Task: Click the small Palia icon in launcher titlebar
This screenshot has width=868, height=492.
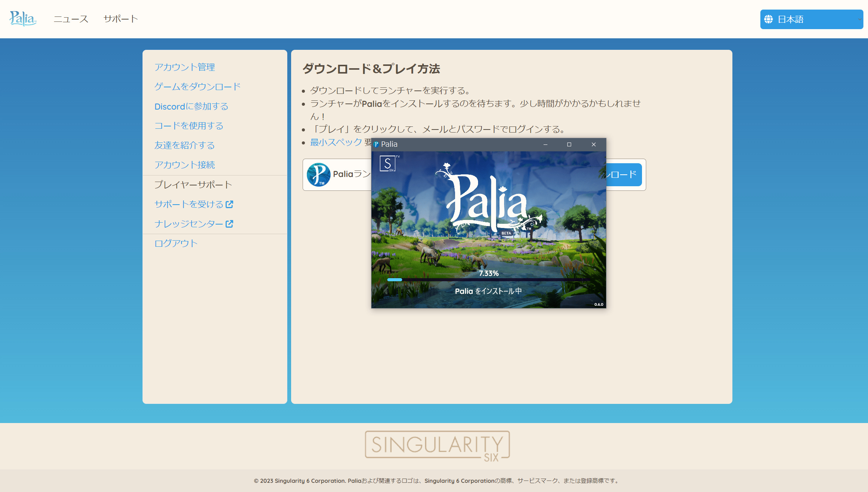Action: click(376, 144)
